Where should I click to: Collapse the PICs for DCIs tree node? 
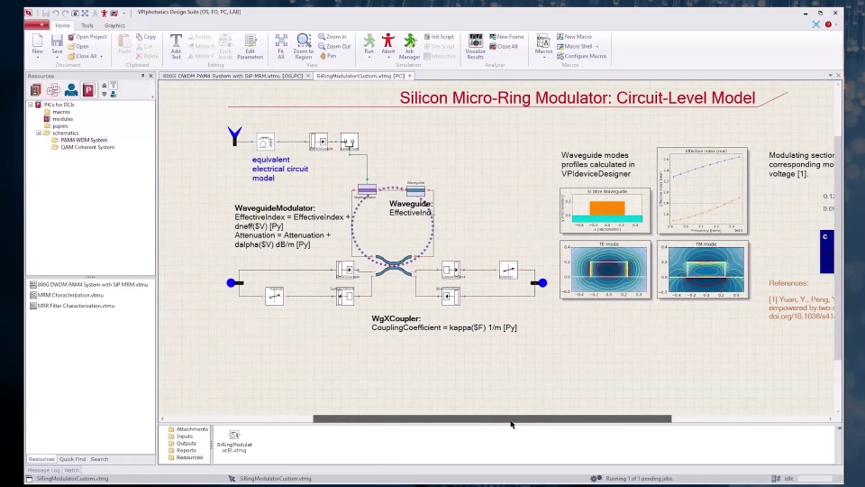coord(30,104)
